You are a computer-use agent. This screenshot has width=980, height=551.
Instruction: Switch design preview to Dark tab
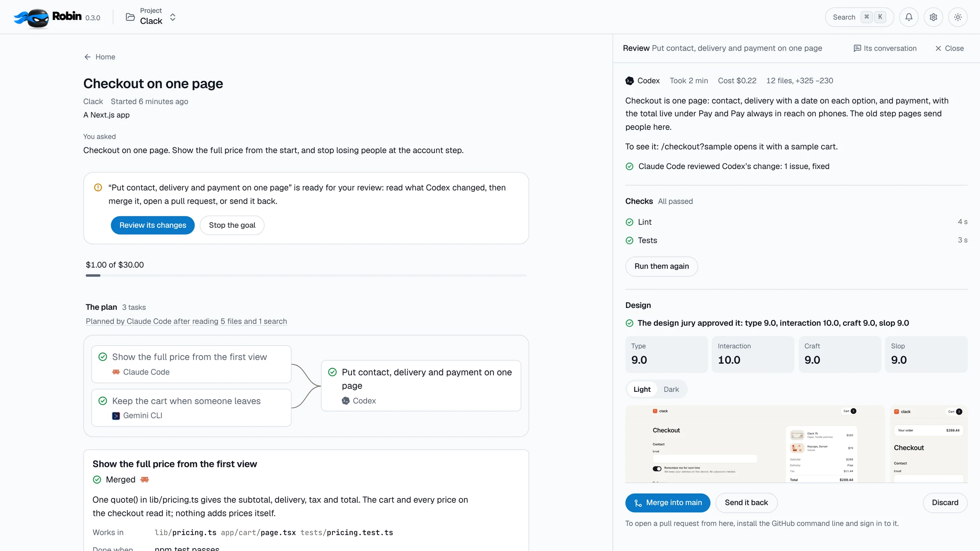[671, 389]
